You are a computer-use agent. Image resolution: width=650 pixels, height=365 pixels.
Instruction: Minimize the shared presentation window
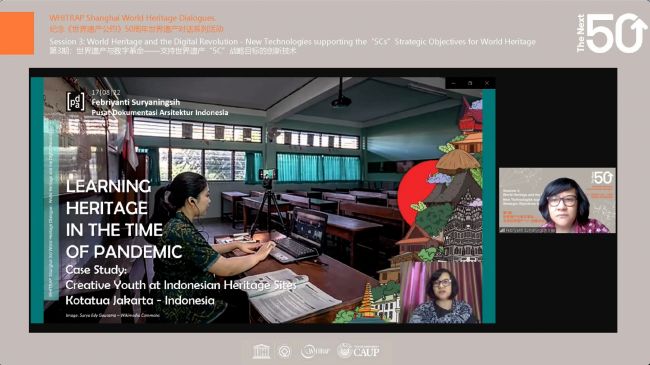[454, 83]
